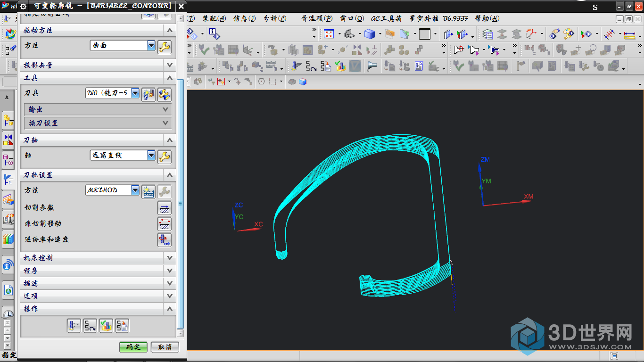This screenshot has height=362, width=644.
Task: Open the 首选项(P) menu
Action: tap(317, 18)
